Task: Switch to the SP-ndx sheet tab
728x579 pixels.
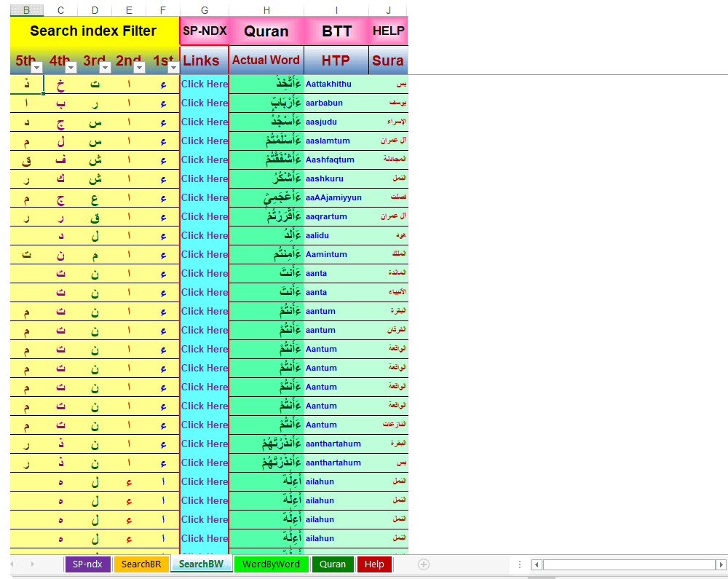Action: (x=87, y=564)
